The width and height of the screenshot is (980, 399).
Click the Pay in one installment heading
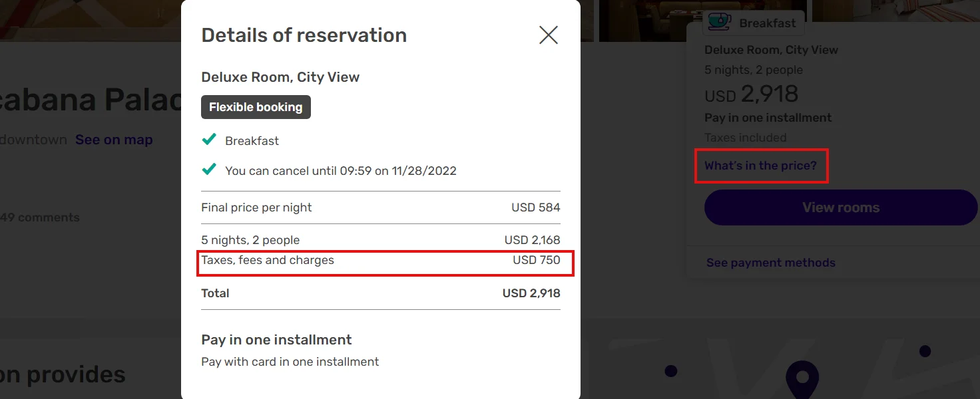coord(276,340)
